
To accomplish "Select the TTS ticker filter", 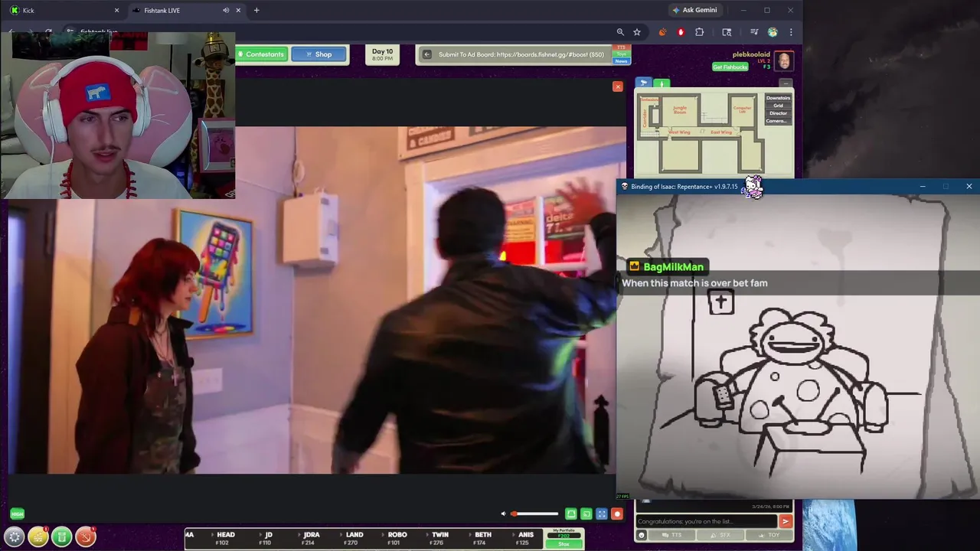I will (x=622, y=47).
